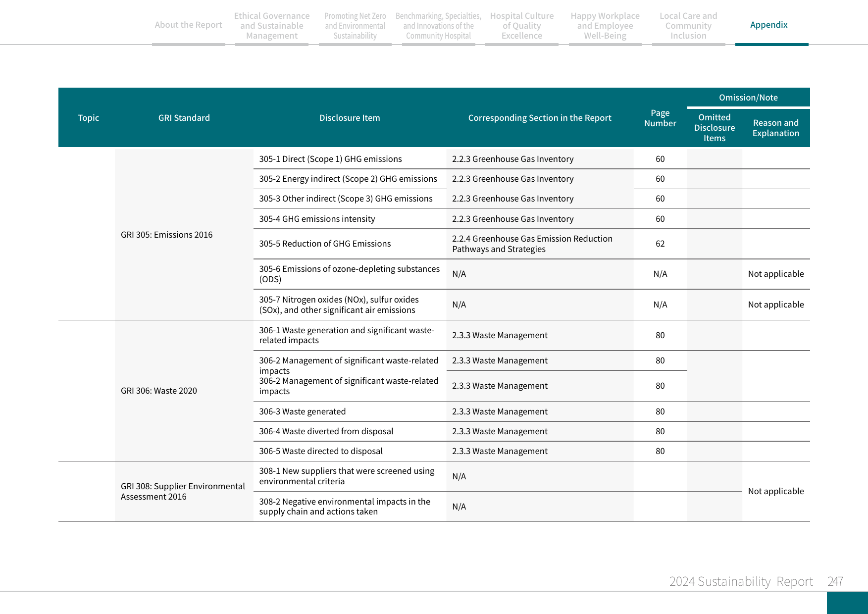Click 305-5 Reduction of GHG Emissions
The width and height of the screenshot is (868, 614).
pos(325,244)
